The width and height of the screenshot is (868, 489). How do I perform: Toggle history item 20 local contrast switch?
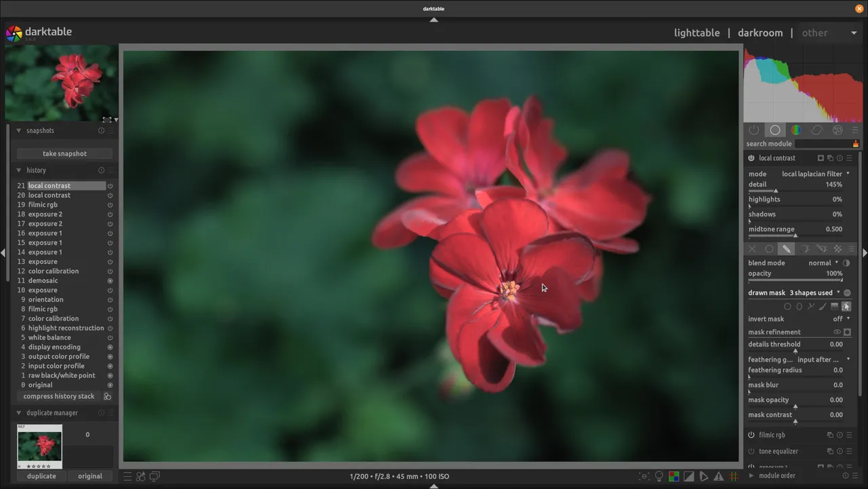(110, 195)
